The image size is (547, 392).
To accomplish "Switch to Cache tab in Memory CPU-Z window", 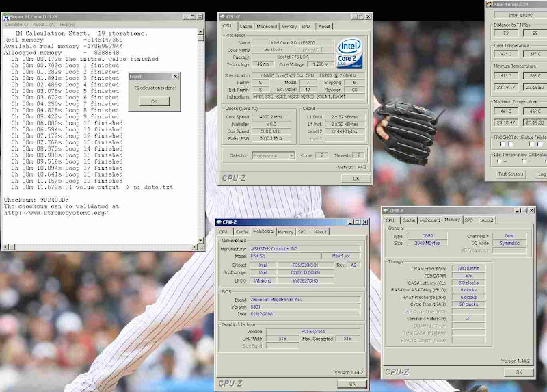I will coord(408,220).
